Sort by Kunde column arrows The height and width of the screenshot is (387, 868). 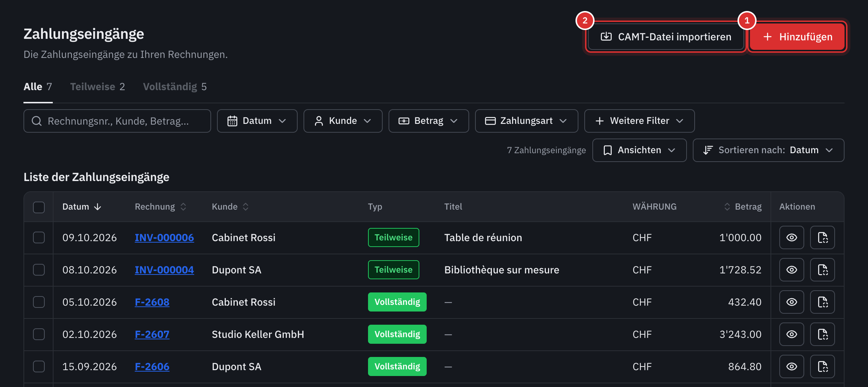(246, 207)
